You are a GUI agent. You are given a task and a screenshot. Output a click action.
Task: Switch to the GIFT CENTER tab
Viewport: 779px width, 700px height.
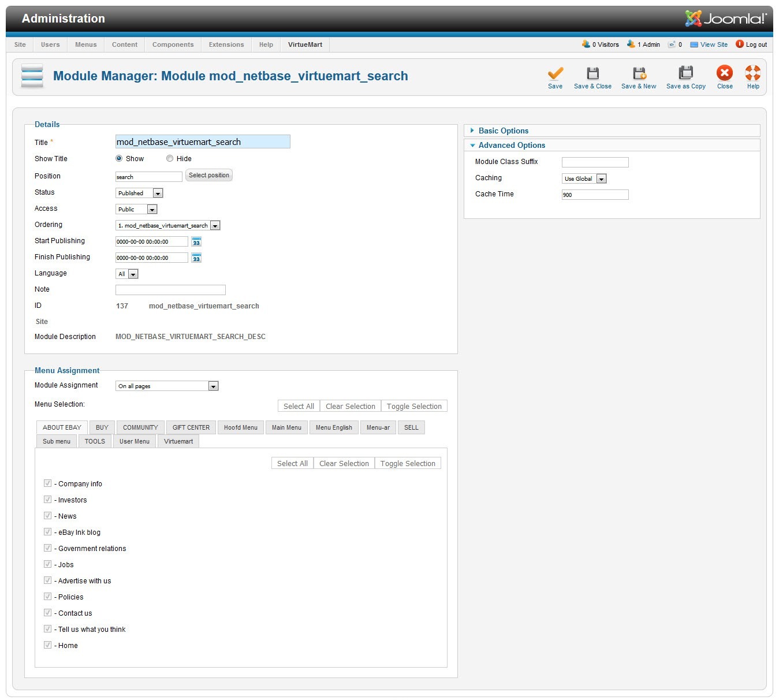pyautogui.click(x=191, y=427)
